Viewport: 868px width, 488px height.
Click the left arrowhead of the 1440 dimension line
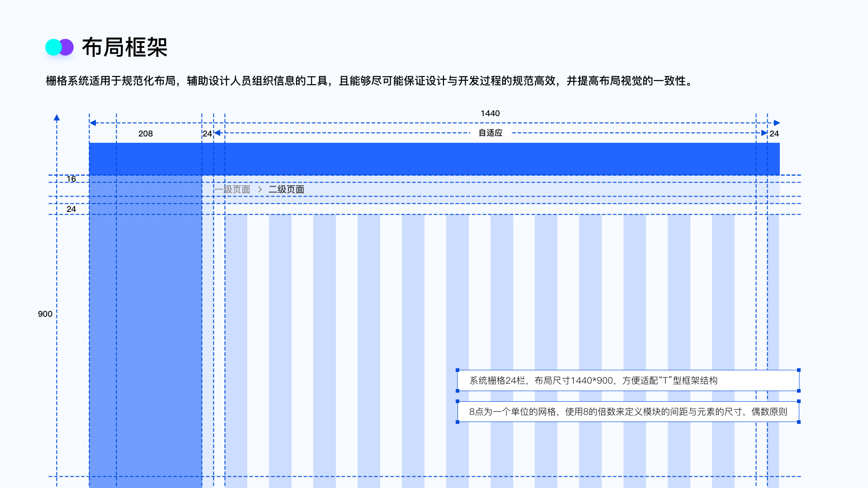click(x=93, y=123)
